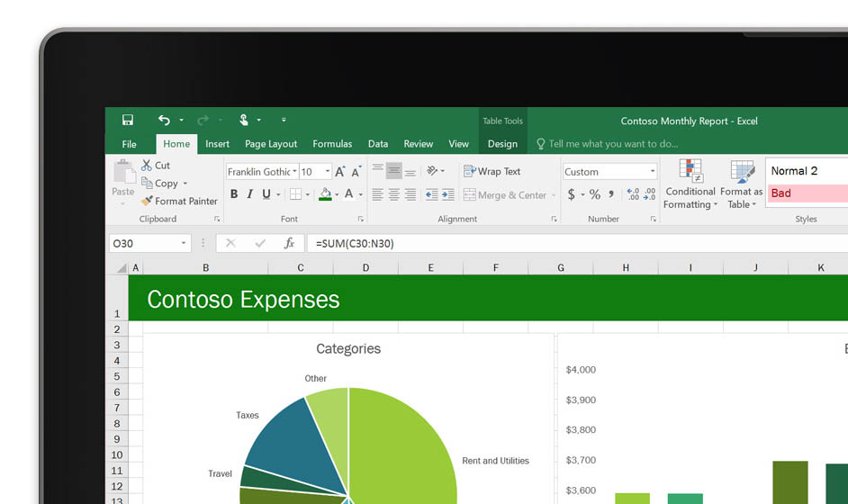Toggle Underline formatting
The width and height of the screenshot is (848, 504).
[x=266, y=194]
